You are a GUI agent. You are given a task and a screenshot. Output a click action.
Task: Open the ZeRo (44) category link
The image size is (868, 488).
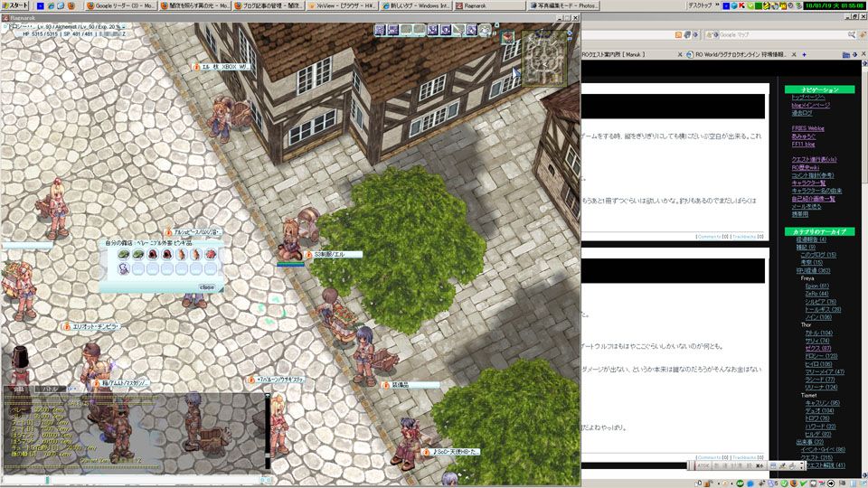click(816, 293)
